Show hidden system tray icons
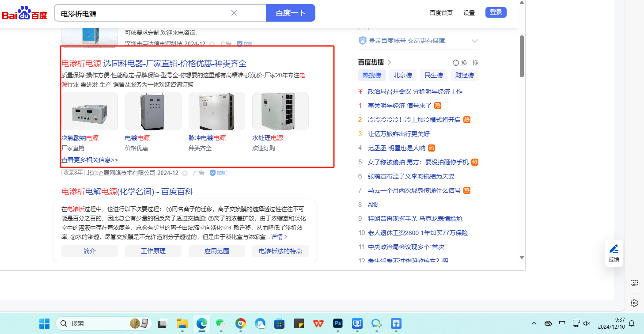 coord(534,323)
